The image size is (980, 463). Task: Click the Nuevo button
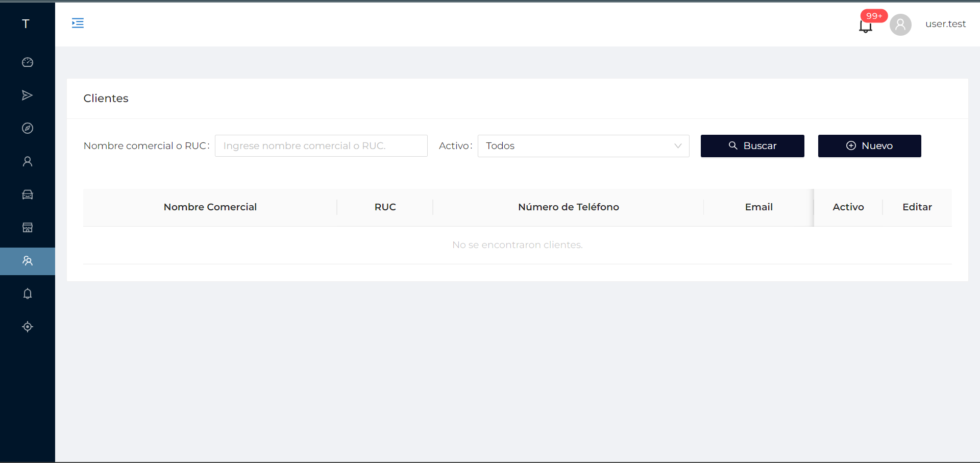point(869,146)
